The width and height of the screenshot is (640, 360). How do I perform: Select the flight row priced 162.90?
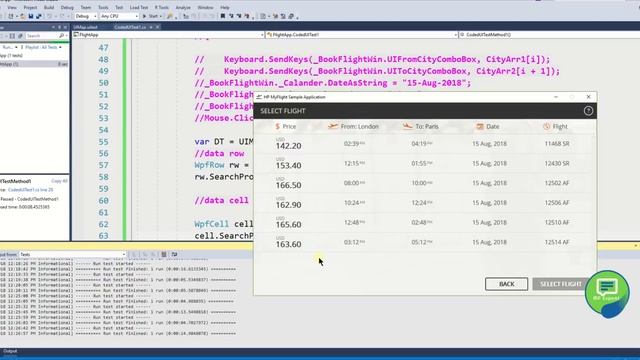click(x=424, y=203)
